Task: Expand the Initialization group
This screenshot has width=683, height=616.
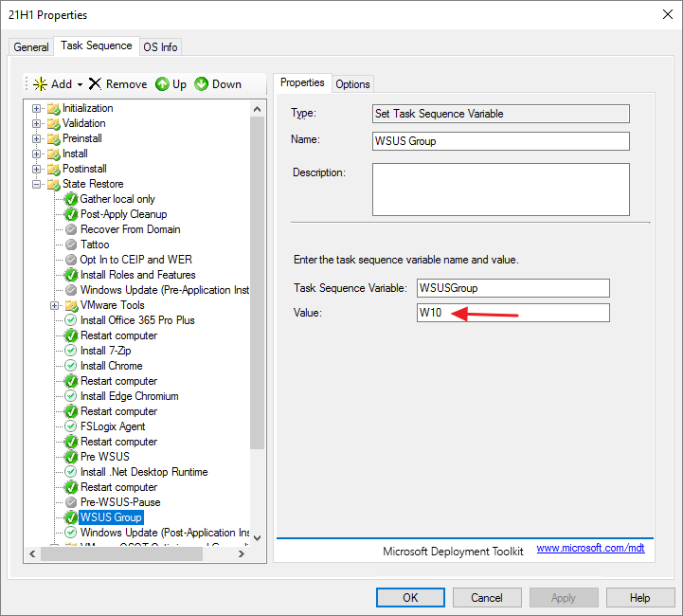Action: [37, 108]
